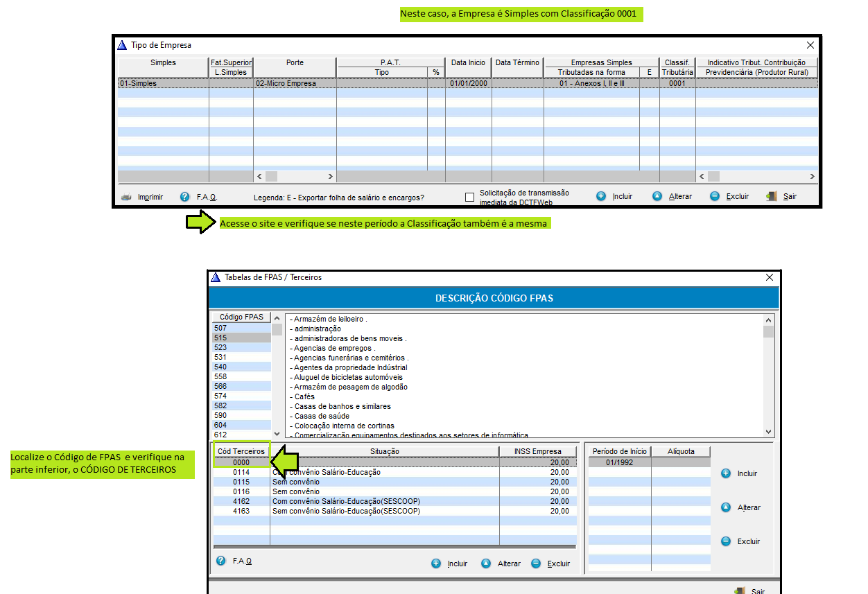Select FPAS code 507
The width and height of the screenshot is (868, 594).
pos(241,328)
